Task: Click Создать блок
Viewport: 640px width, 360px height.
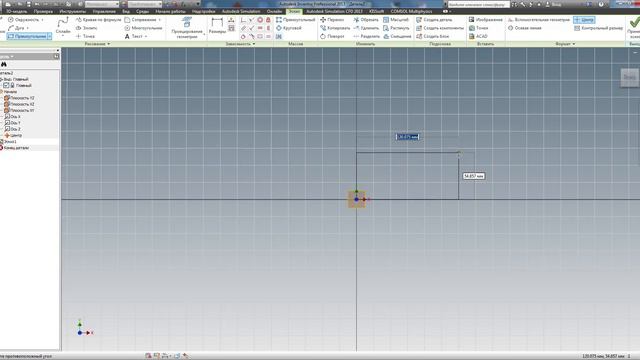Action: 432,36
